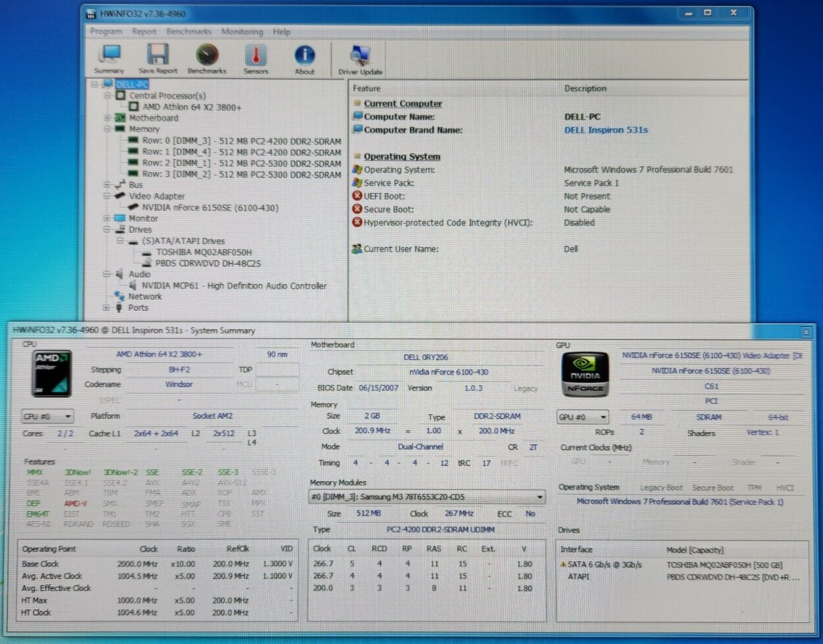
Task: Open the Monitoring menu
Action: pyautogui.click(x=242, y=31)
